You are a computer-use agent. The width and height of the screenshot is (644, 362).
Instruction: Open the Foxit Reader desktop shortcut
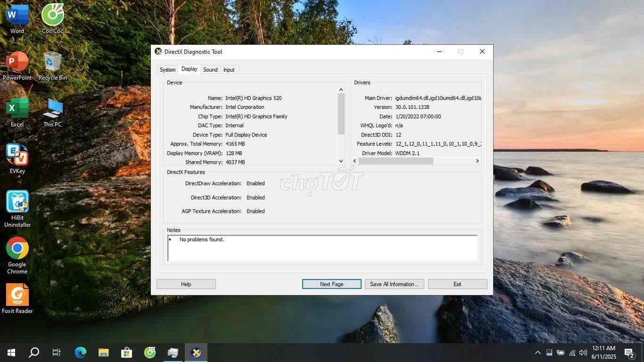(17, 298)
